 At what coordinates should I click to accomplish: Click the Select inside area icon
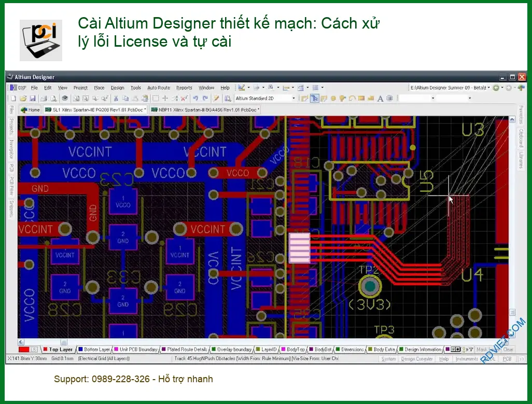pos(156,99)
